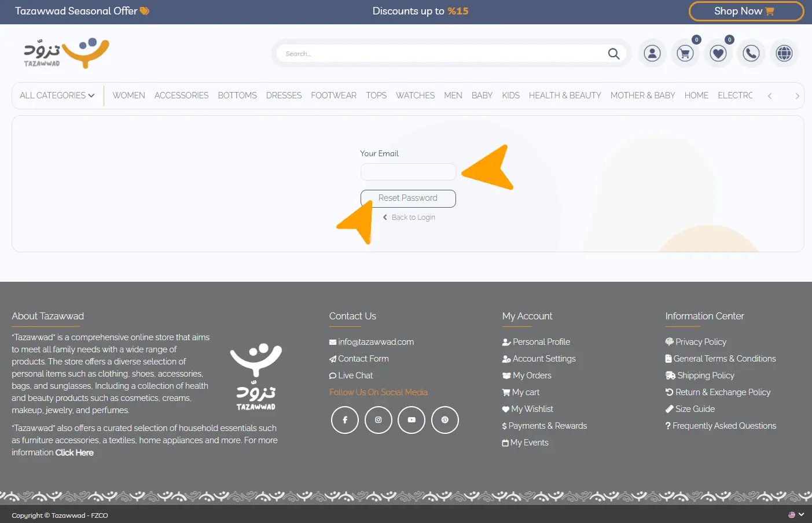The height and width of the screenshot is (523, 812).
Task: Open the BABY category
Action: (482, 95)
